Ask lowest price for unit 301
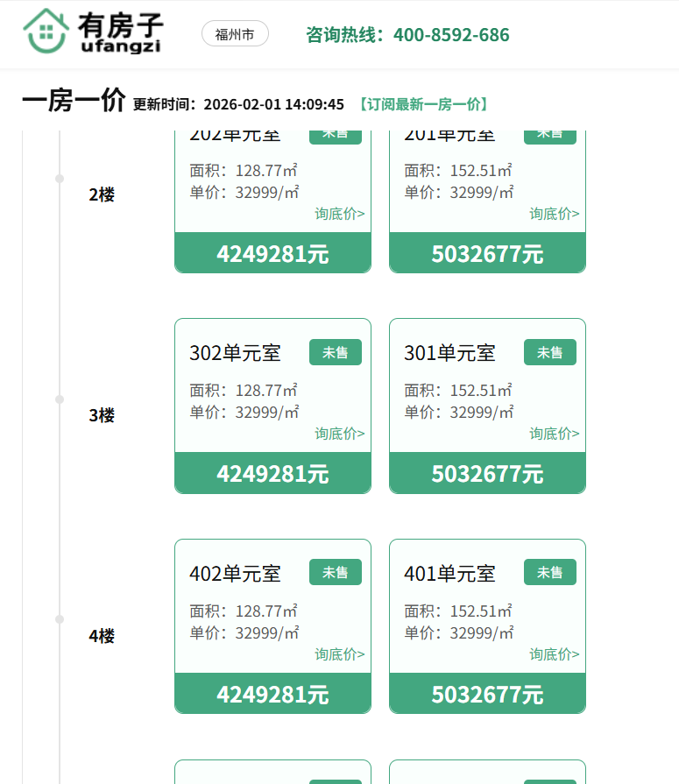This screenshot has width=679, height=784. tap(554, 434)
